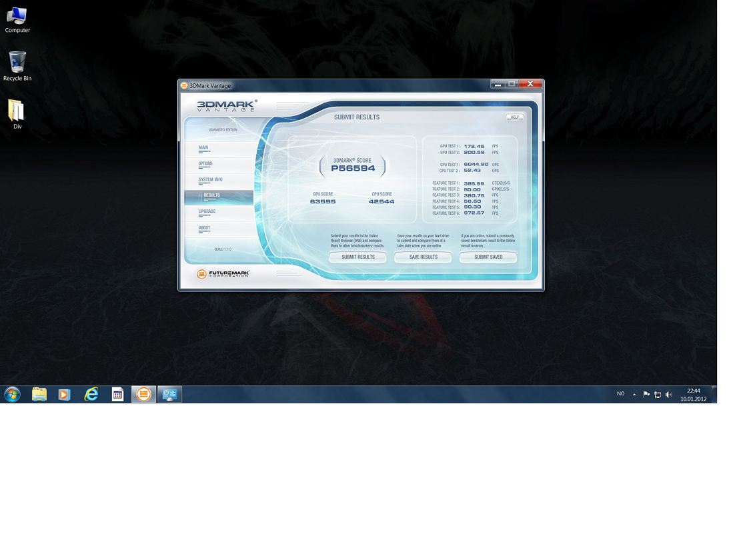This screenshot has height=560, width=747.
Task: Select the 3DMark Vantage taskbar button
Action: point(143,394)
